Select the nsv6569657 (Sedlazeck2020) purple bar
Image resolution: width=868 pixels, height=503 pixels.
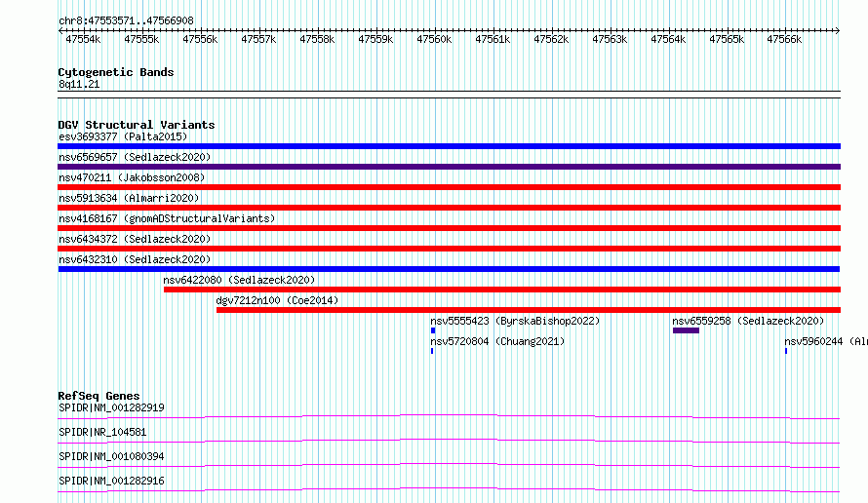(x=449, y=167)
